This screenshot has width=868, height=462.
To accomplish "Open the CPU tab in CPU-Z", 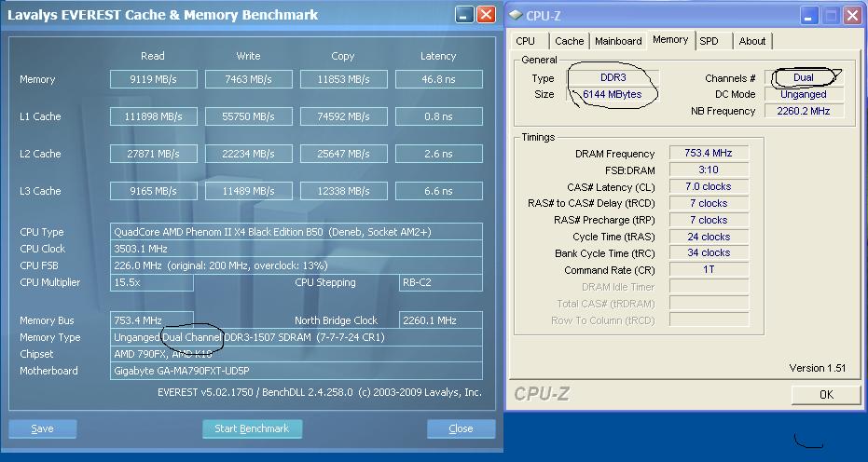I will (525, 41).
